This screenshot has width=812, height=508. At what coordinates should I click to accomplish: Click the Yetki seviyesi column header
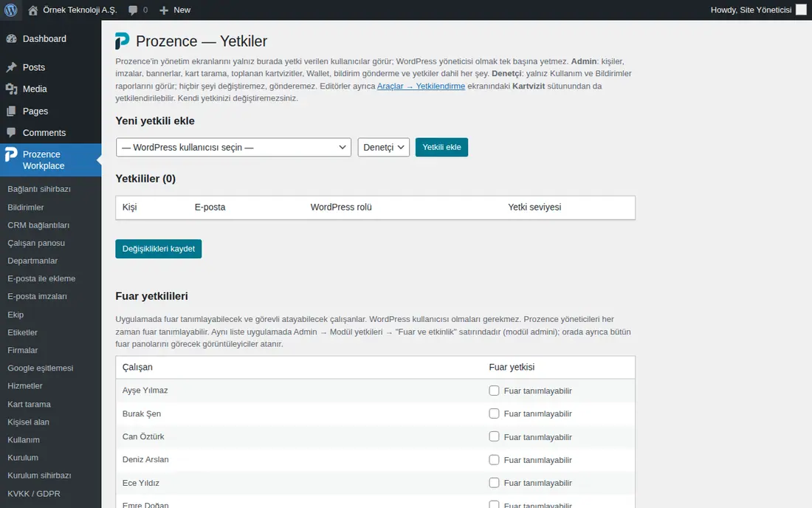click(534, 207)
